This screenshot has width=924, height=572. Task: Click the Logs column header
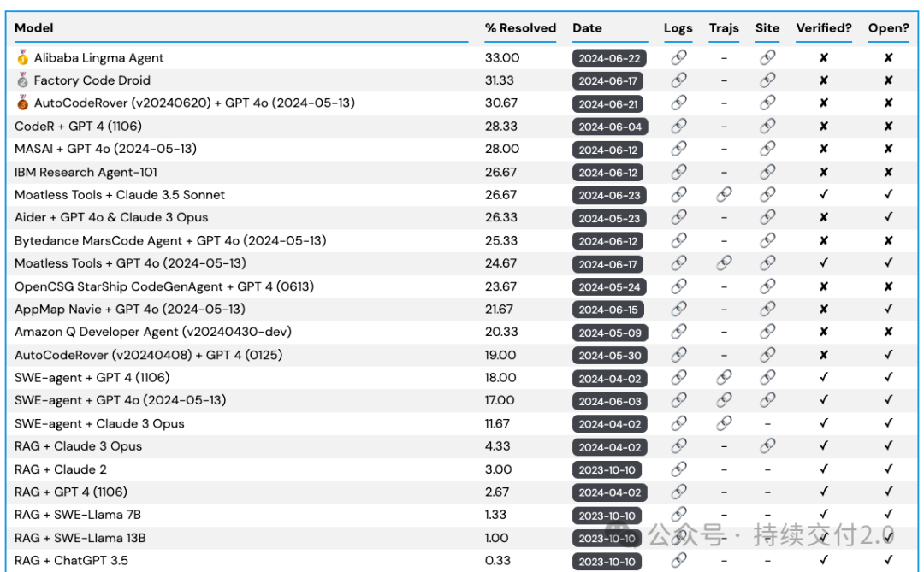[678, 27]
